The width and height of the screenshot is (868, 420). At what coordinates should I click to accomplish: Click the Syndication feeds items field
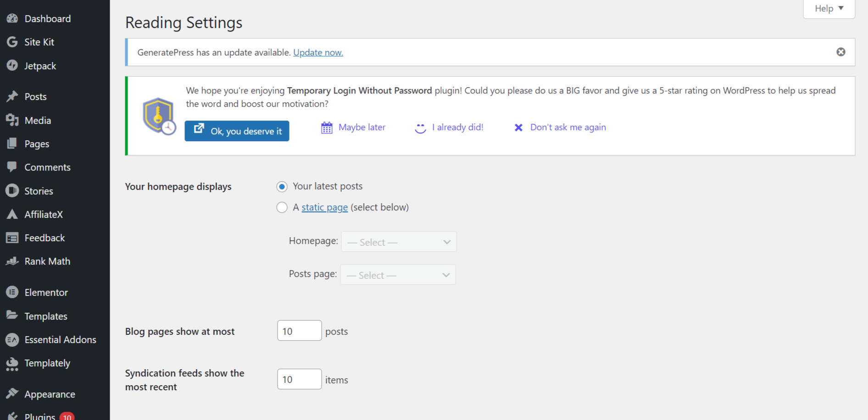click(x=299, y=379)
